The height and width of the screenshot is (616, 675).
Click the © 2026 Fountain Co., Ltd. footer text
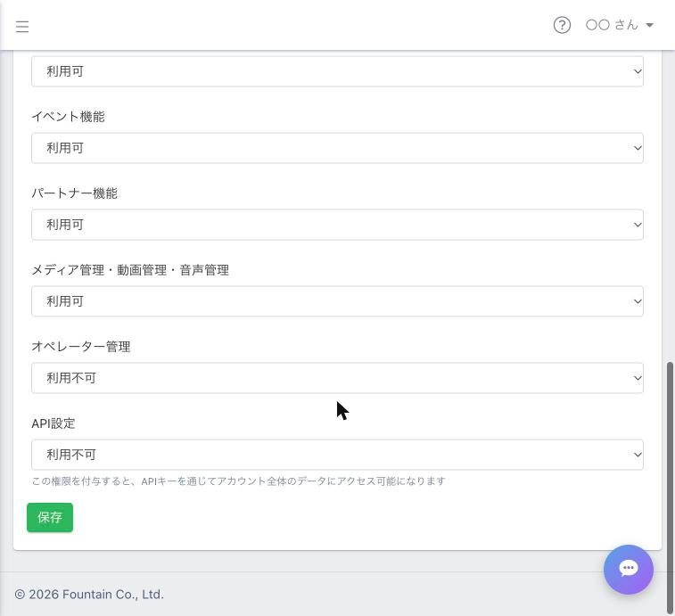pyautogui.click(x=89, y=595)
